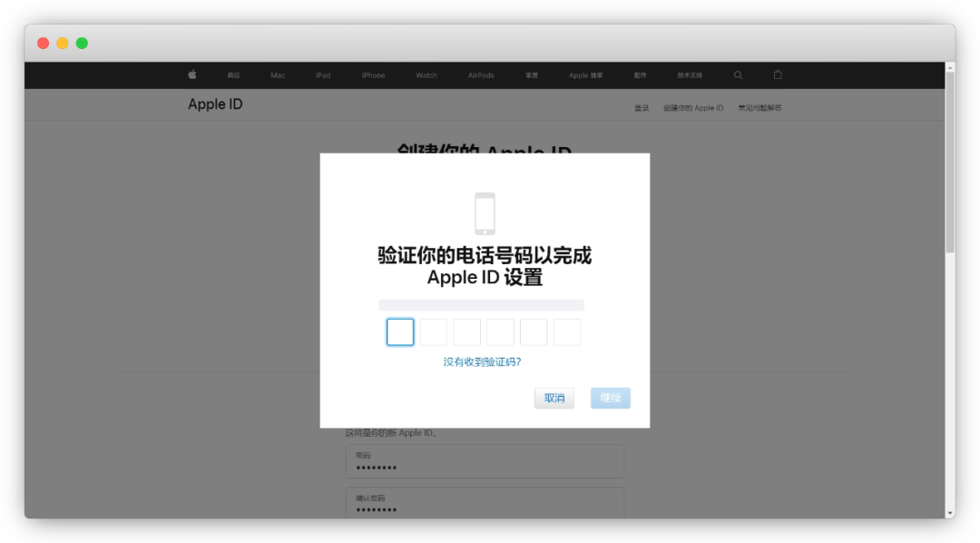Go to the Mac section

coord(278,75)
